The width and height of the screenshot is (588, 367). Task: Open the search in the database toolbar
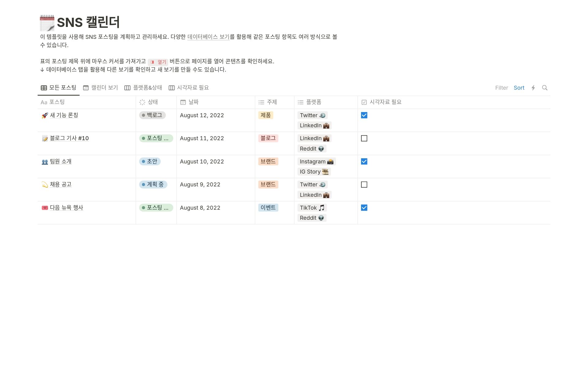coord(545,88)
